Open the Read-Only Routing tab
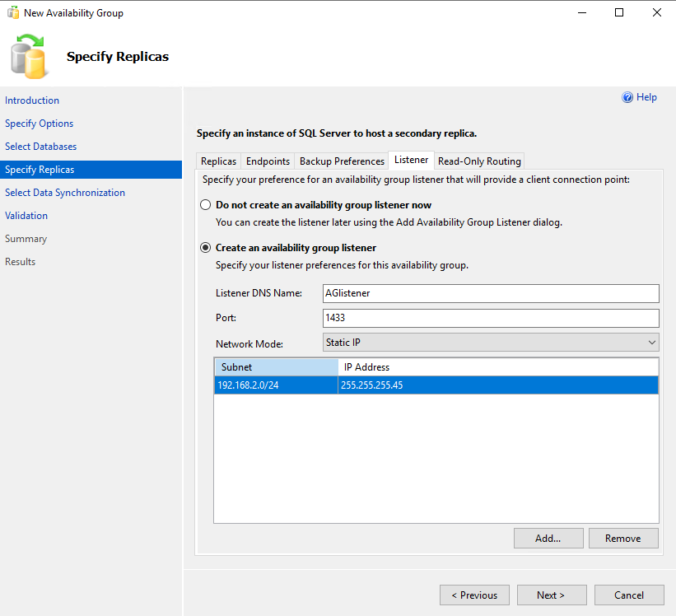 pyautogui.click(x=479, y=161)
